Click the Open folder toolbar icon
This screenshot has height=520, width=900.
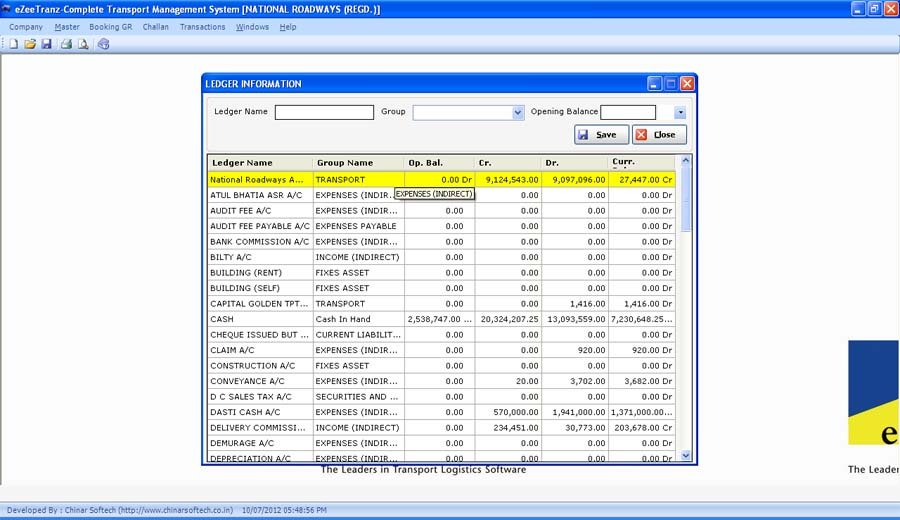point(30,44)
